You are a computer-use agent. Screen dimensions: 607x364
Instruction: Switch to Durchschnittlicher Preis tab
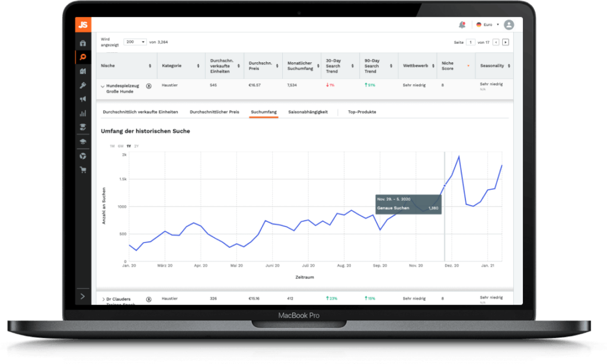214,112
